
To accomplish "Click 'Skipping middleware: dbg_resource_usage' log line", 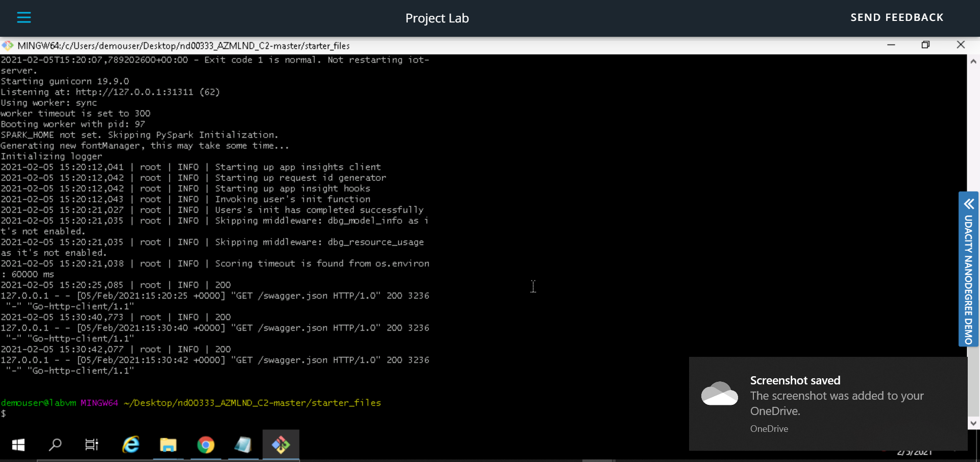I will coord(212,247).
